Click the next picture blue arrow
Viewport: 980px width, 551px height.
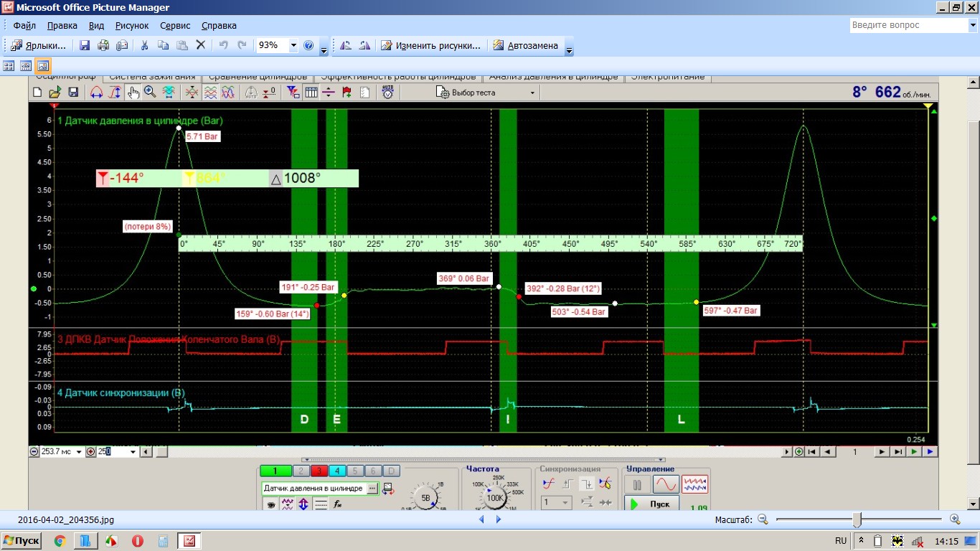tap(499, 519)
